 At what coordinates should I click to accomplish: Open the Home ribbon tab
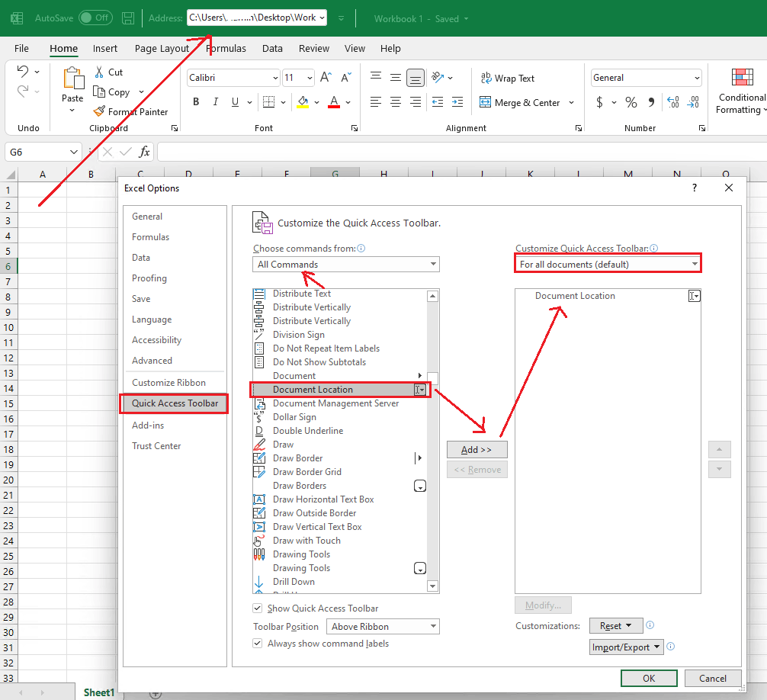click(63, 49)
